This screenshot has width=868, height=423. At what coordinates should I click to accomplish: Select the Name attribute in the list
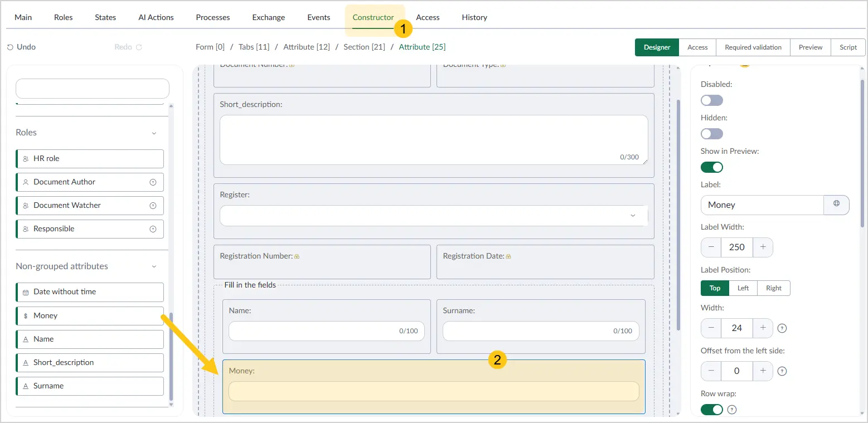coord(90,339)
